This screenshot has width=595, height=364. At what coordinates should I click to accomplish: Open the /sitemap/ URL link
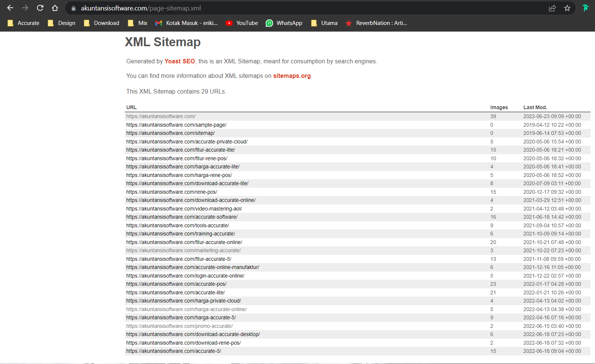pyautogui.click(x=170, y=133)
